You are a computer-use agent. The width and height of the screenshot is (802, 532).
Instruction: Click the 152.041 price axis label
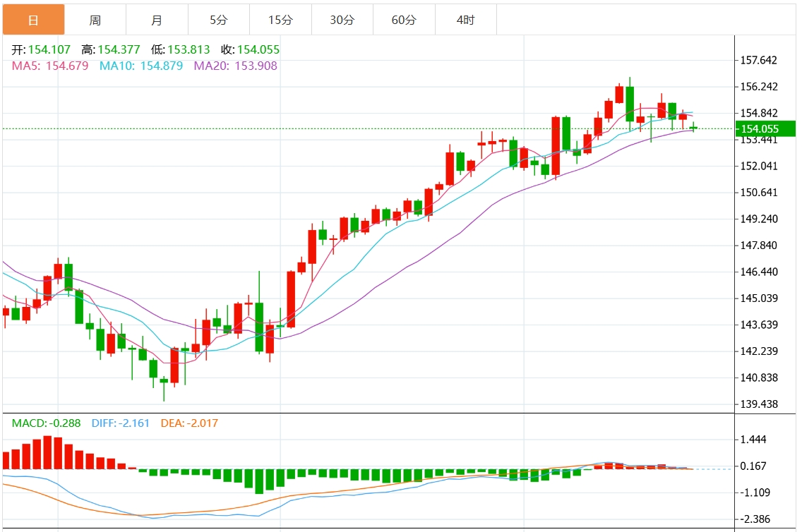[759, 166]
